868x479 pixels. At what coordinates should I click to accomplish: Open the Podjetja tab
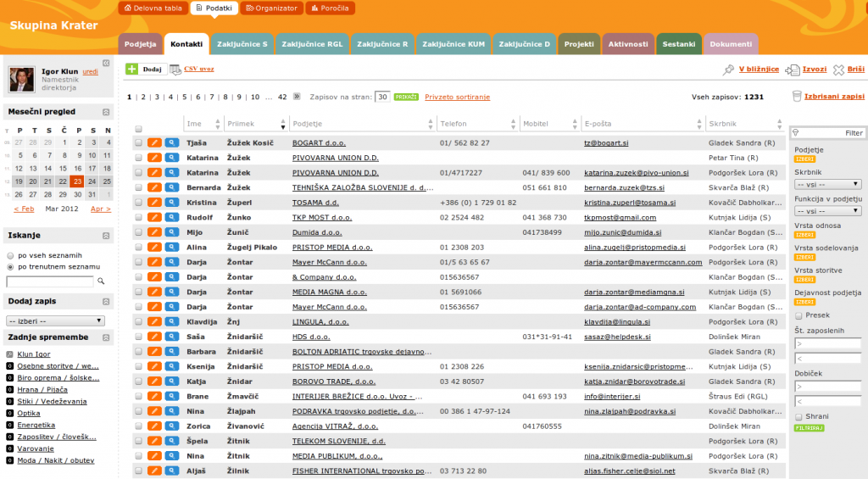140,44
